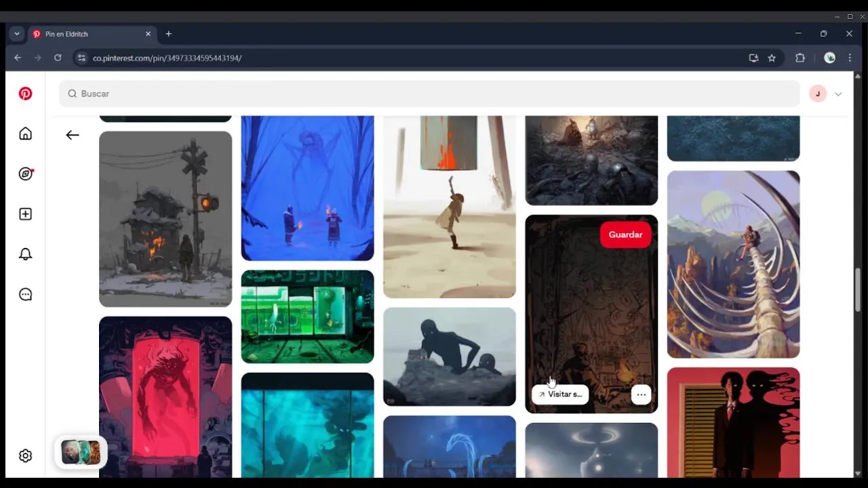Open the girl in desert pin
The height and width of the screenshot is (488, 868).
(450, 207)
